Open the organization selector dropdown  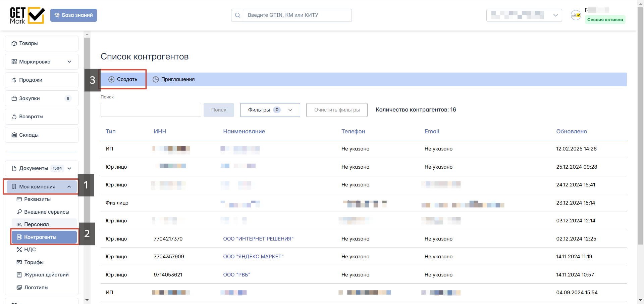click(x=524, y=15)
